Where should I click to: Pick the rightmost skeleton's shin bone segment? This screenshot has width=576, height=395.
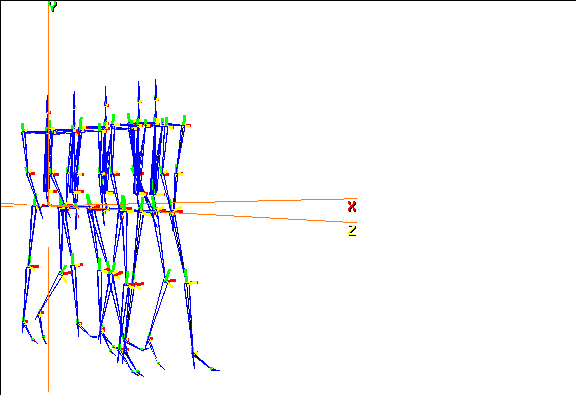click(190, 316)
